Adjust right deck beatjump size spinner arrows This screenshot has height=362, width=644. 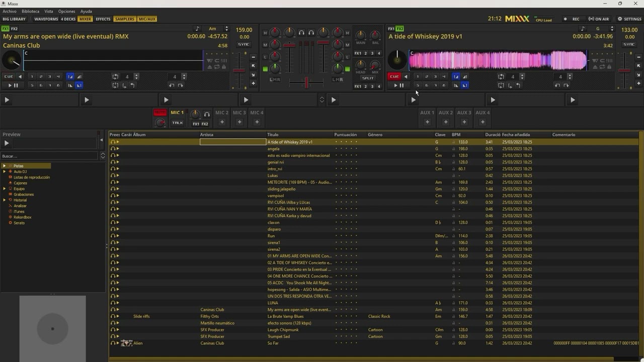[x=570, y=76]
